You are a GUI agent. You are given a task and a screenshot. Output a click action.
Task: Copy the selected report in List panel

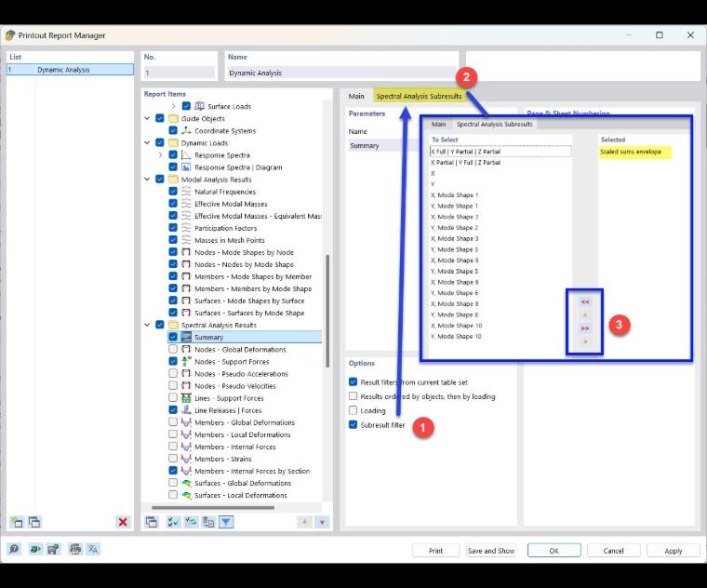point(34,522)
